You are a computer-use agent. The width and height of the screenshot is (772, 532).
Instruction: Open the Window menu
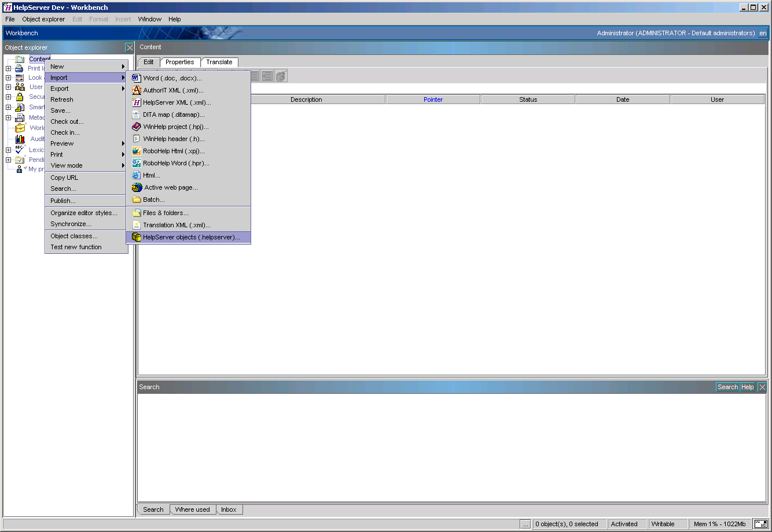click(150, 19)
